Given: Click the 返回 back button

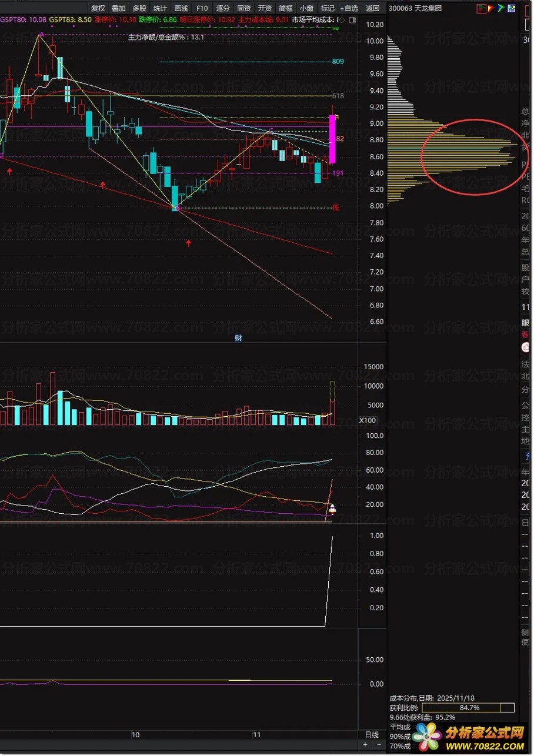Looking at the screenshot, I should tap(373, 8).
